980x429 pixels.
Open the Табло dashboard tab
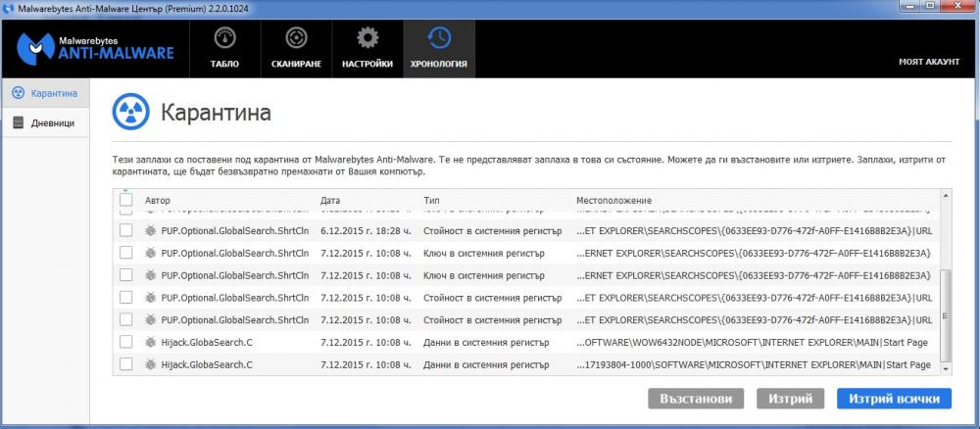(x=224, y=49)
